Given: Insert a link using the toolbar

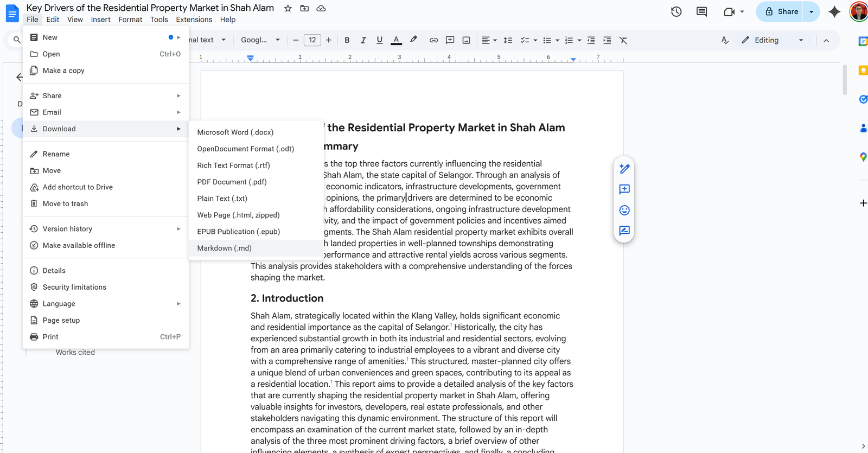Looking at the screenshot, I should (434, 40).
